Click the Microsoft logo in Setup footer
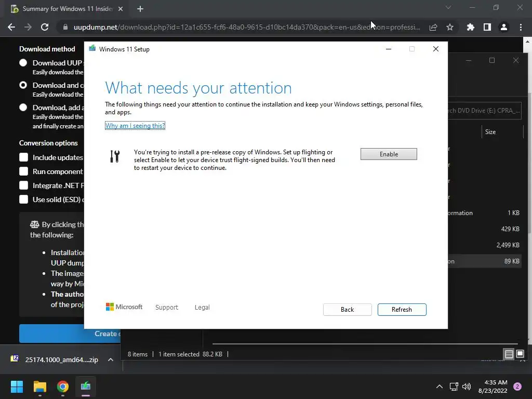 [124, 307]
